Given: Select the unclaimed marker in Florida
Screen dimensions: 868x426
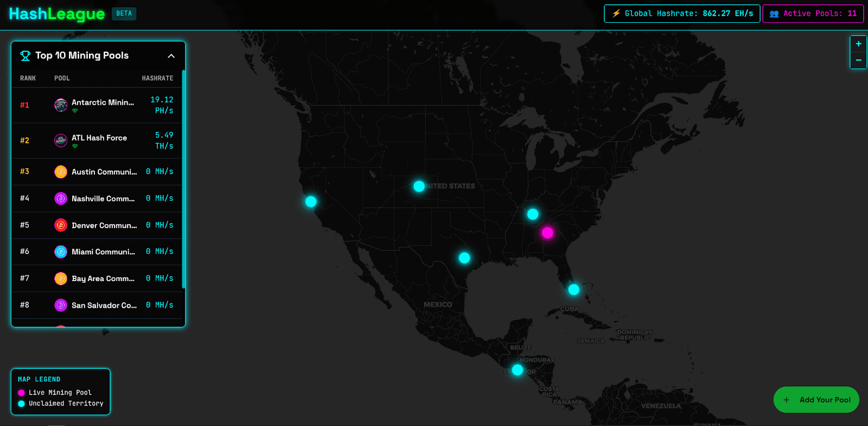Looking at the screenshot, I should tap(573, 290).
